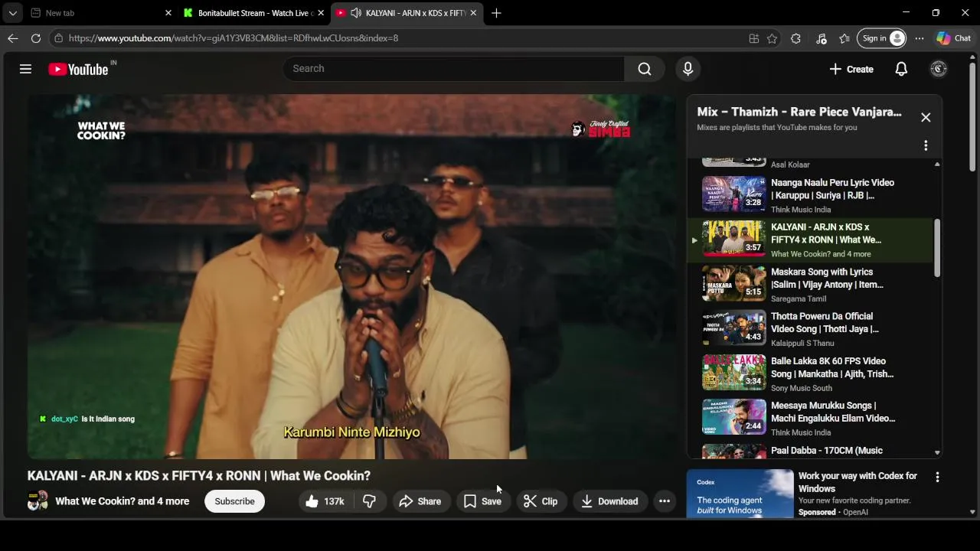Screen dimensions: 980x551
Task: Start voice search with microphone icon
Action: tap(688, 69)
